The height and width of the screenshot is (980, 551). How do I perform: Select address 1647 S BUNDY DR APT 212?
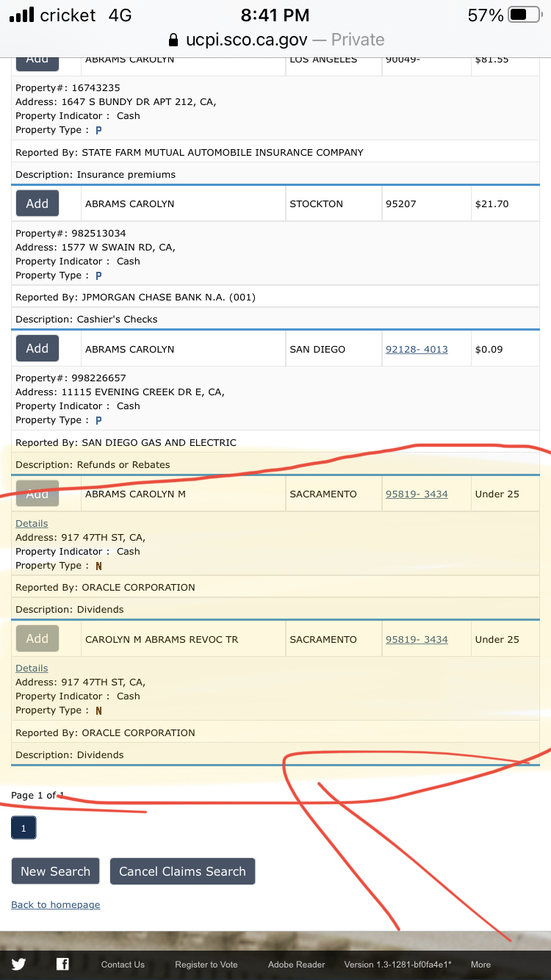point(116,102)
